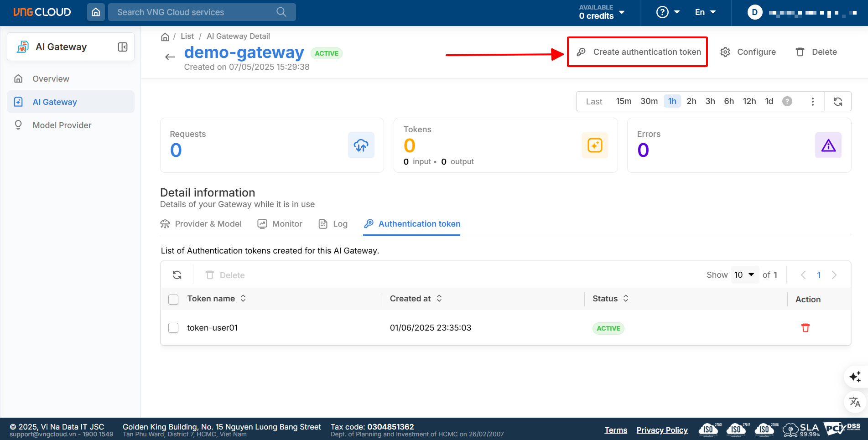Click the home icon in top bar

pyautogui.click(x=96, y=12)
